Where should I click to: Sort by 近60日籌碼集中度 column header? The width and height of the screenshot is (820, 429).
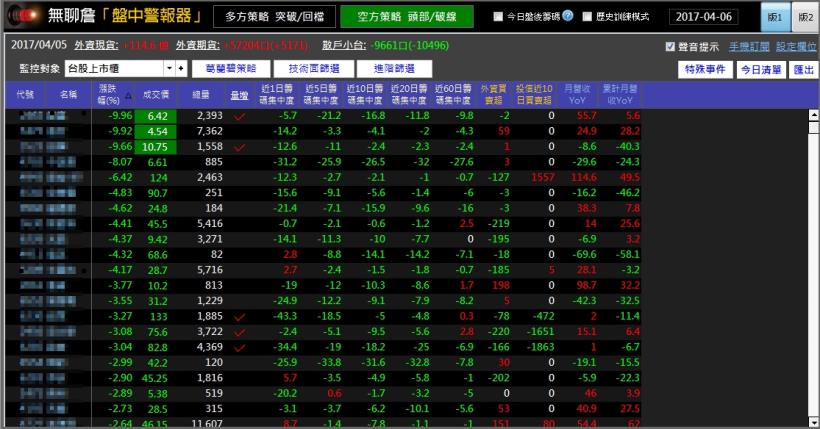pyautogui.click(x=453, y=95)
